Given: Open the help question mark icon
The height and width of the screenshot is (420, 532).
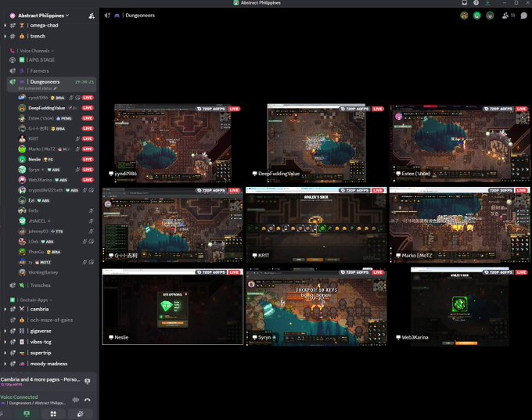Looking at the screenshot, I should (476, 2).
